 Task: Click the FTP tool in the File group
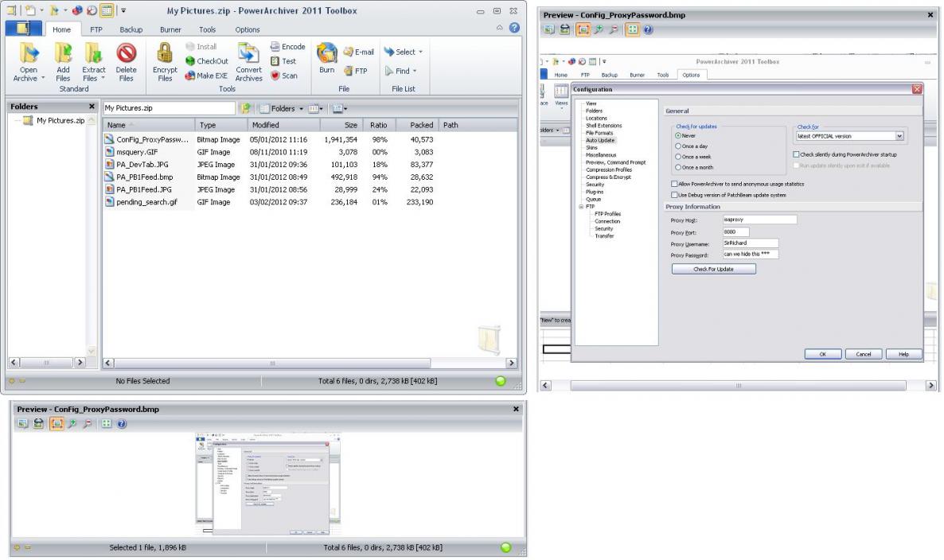pos(355,71)
